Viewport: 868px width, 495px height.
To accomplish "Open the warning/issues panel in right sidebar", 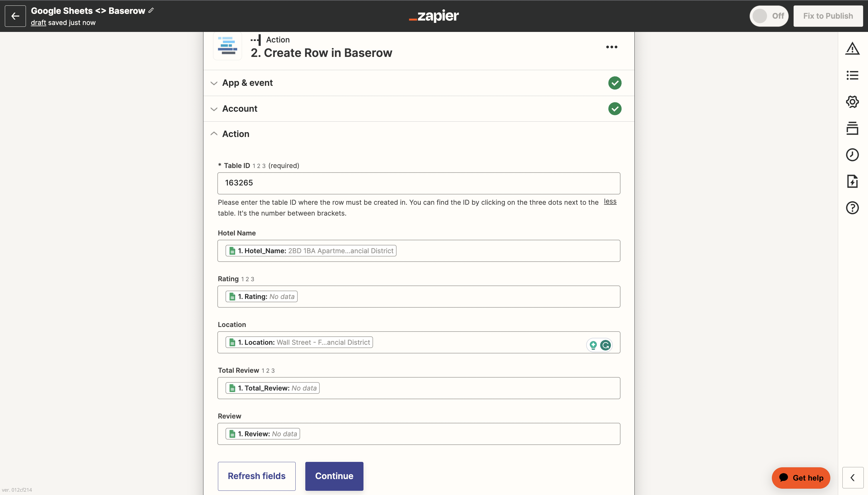I will (852, 48).
